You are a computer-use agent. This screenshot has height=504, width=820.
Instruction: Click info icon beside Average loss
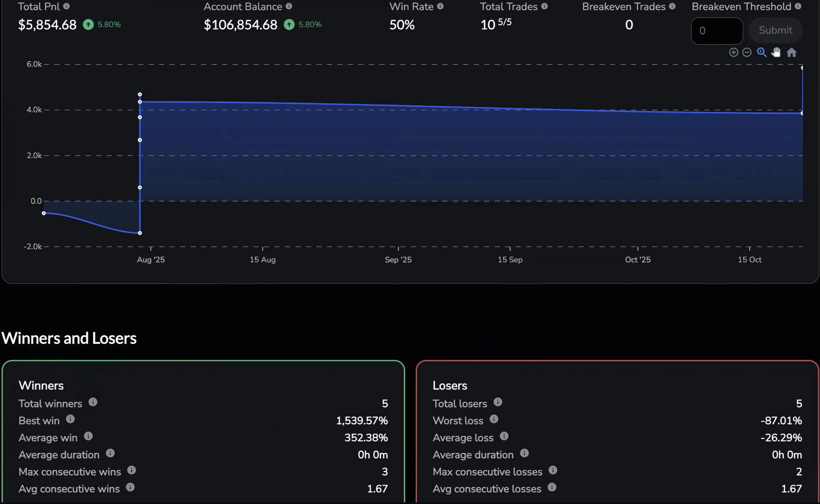pyautogui.click(x=504, y=436)
